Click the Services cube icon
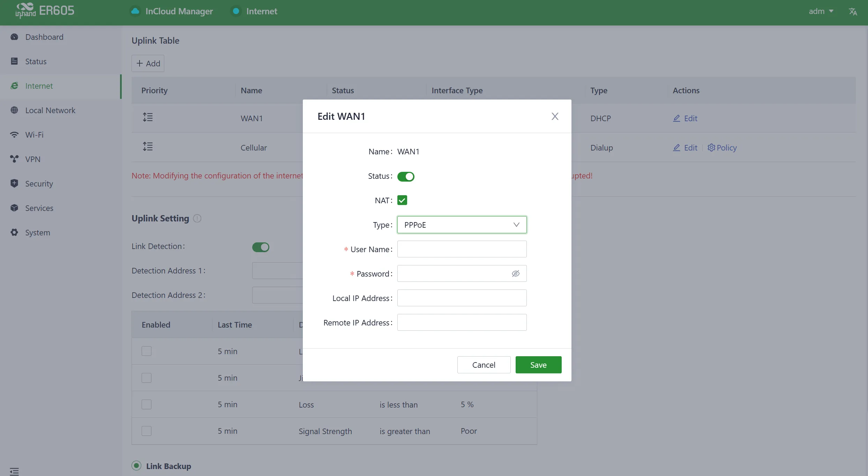The height and width of the screenshot is (476, 868). pyautogui.click(x=14, y=208)
